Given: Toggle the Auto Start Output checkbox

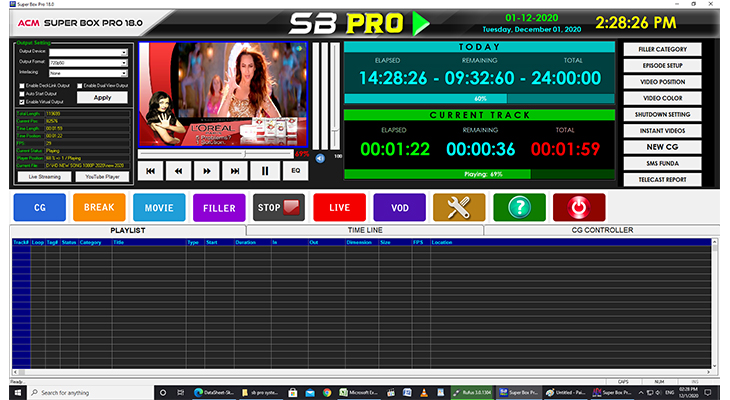Looking at the screenshot, I should 20,94.
